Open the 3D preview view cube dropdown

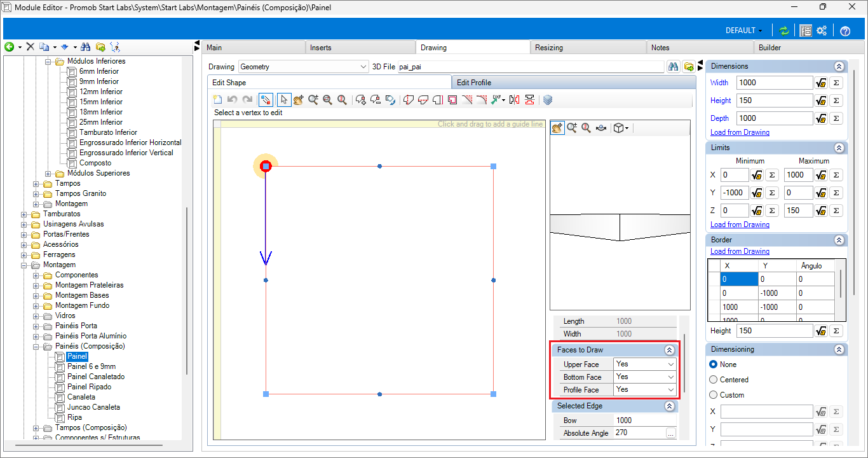coord(620,128)
